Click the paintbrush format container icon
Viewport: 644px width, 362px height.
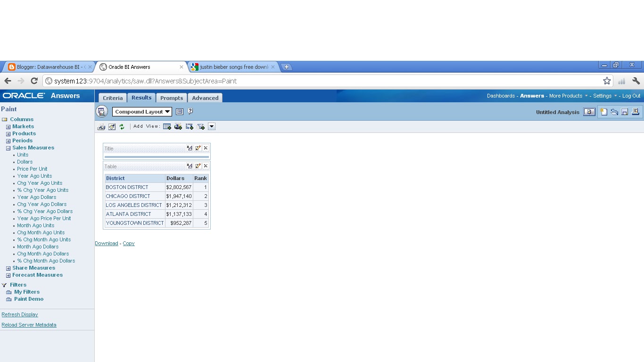(x=112, y=126)
